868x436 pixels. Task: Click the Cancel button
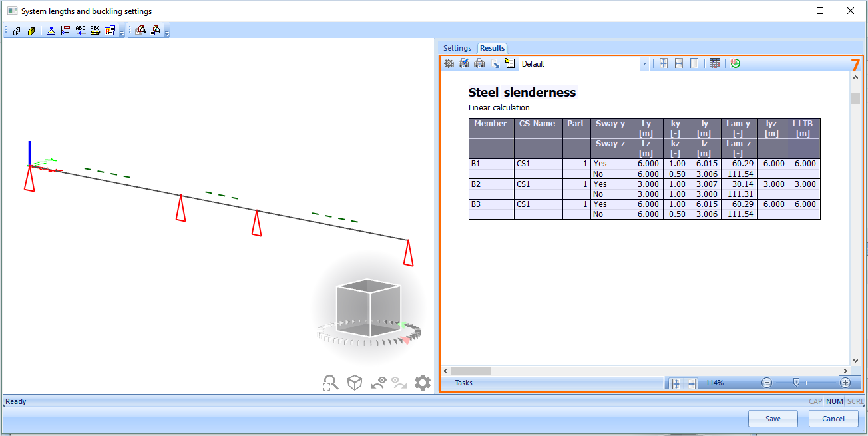[833, 419]
